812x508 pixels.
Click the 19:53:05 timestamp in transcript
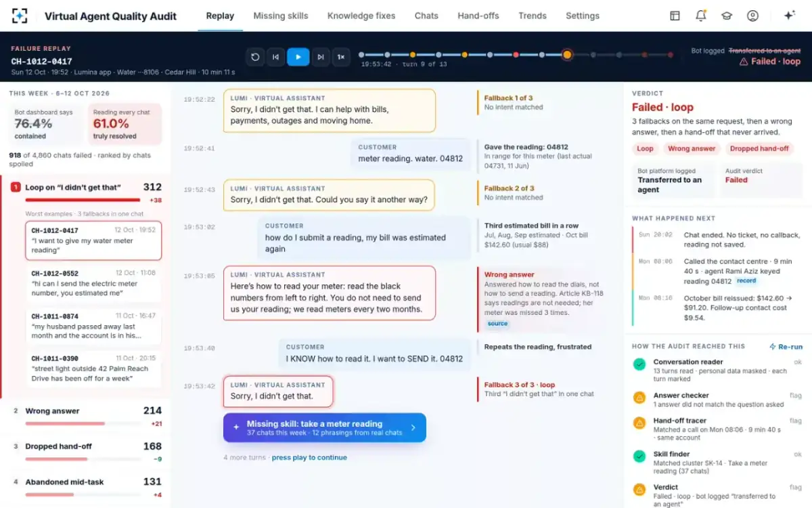tap(199, 276)
